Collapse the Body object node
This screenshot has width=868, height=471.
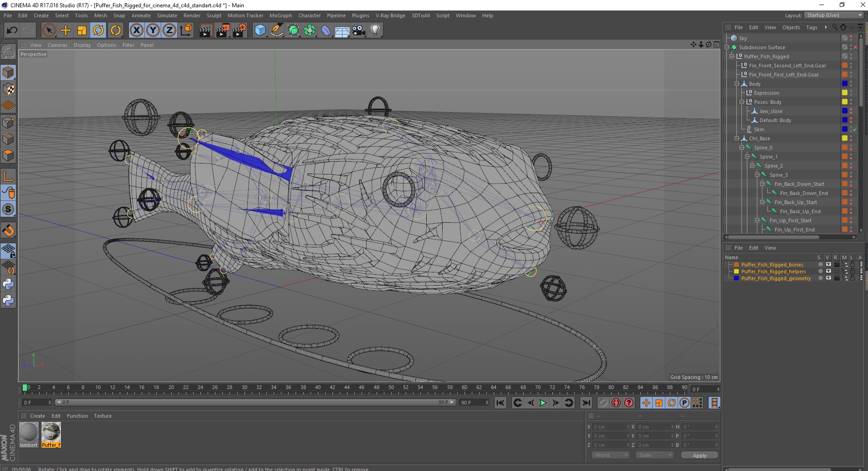736,84
